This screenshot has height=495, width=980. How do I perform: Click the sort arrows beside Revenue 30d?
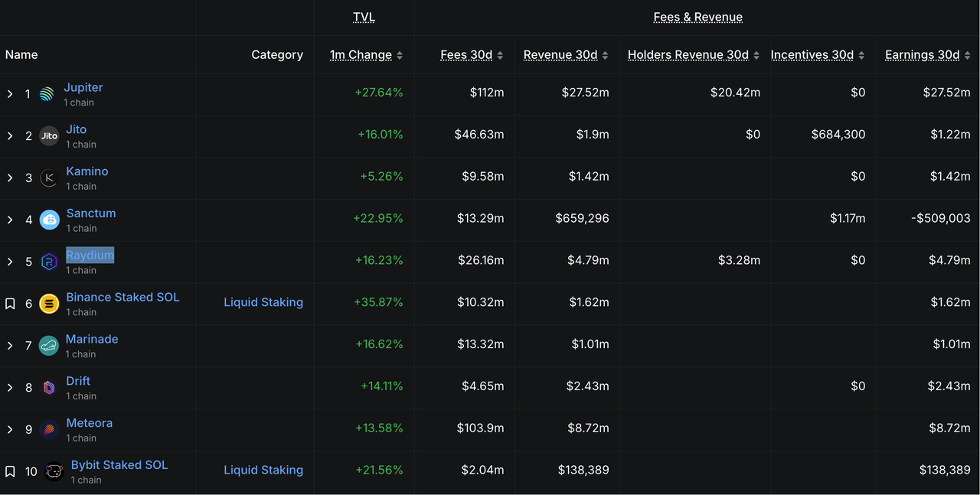[606, 55]
